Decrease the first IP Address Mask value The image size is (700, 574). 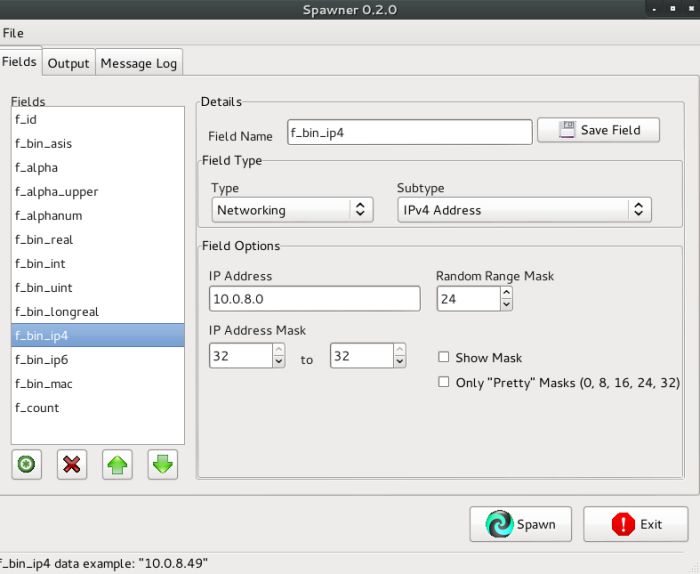[279, 361]
